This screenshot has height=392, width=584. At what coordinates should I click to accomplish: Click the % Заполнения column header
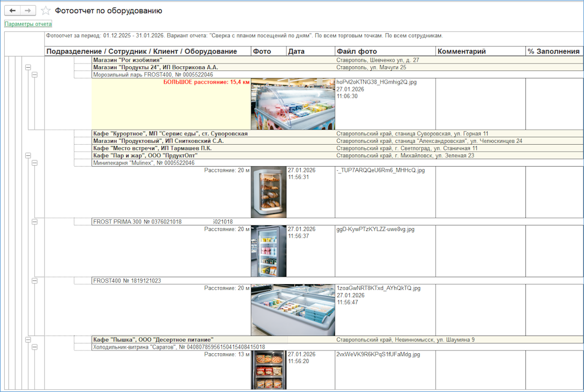(555, 51)
